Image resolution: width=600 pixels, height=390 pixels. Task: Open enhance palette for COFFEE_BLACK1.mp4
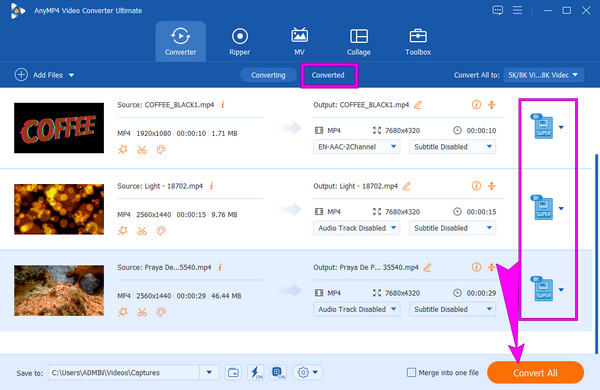click(161, 150)
